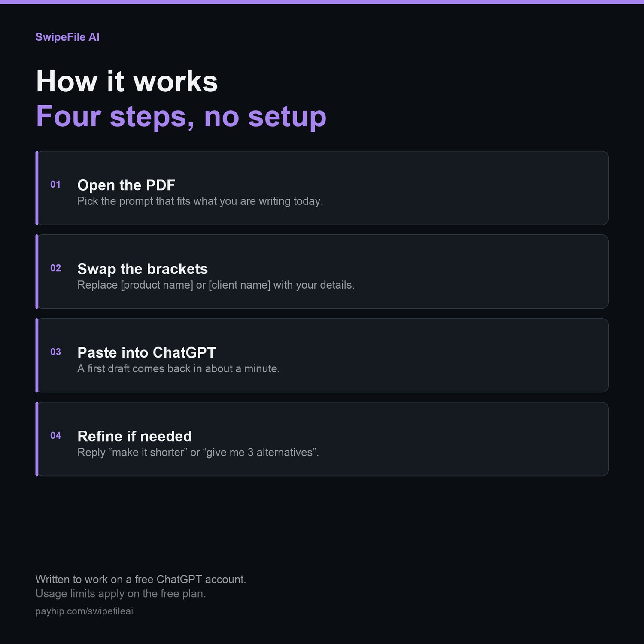Click the 'Pick the prompt that fits' description
Viewport: 644px width, 644px height.
[x=200, y=201]
